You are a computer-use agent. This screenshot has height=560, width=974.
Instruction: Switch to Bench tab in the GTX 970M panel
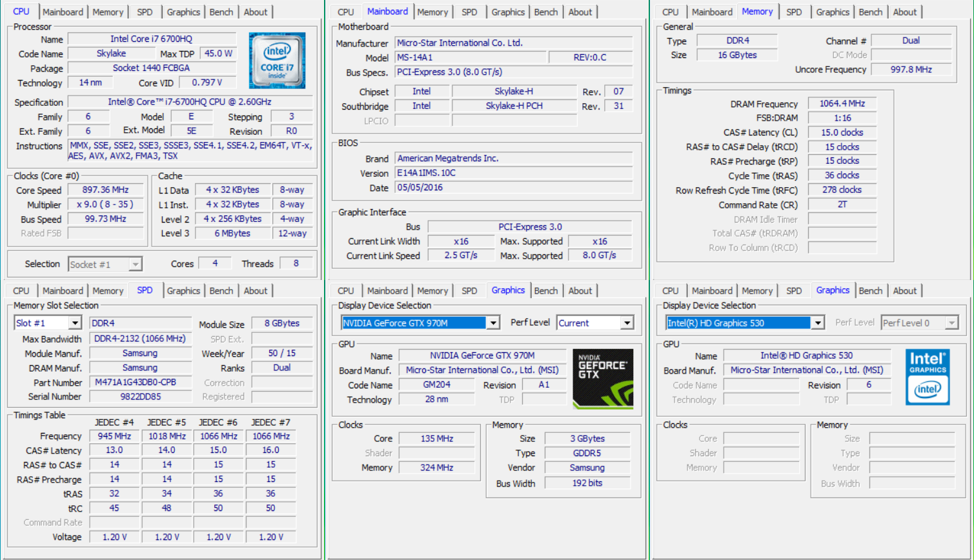(546, 291)
